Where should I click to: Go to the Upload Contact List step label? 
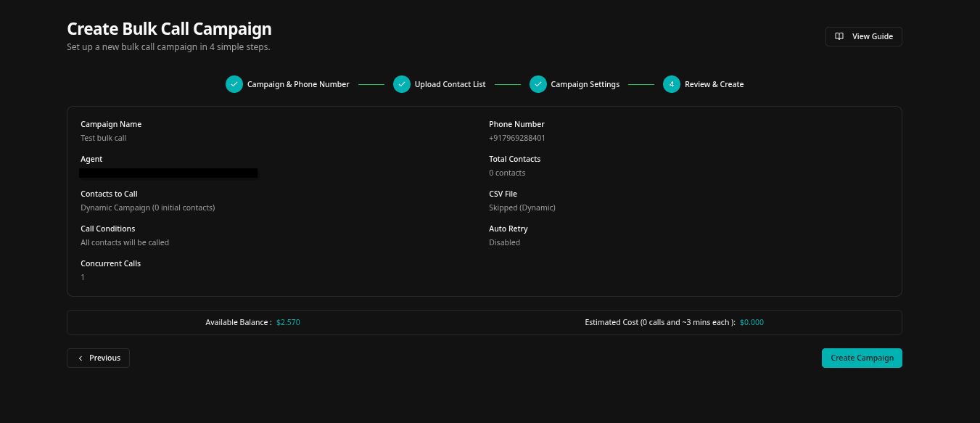[x=450, y=84]
